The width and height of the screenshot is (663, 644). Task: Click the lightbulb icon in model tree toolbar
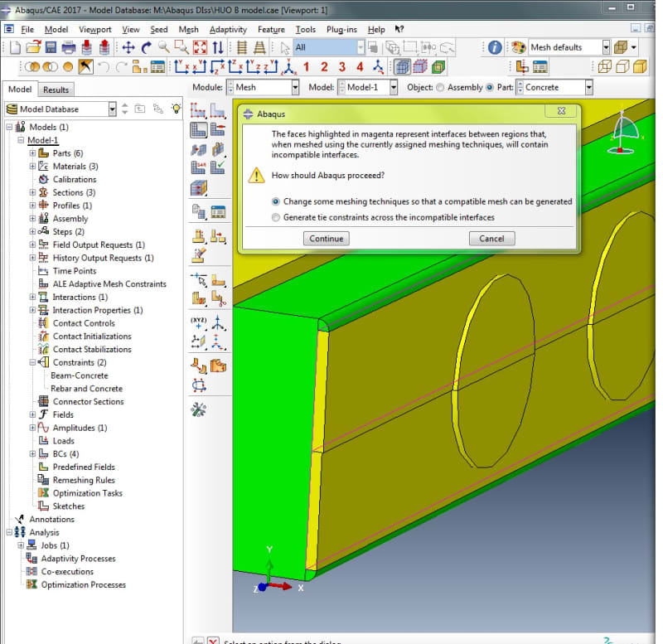tap(177, 109)
